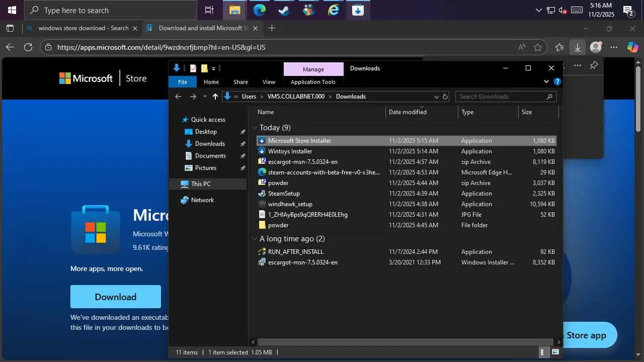Switch to the View ribbon tab
Viewport: 644px width, 362px height.
click(x=269, y=82)
